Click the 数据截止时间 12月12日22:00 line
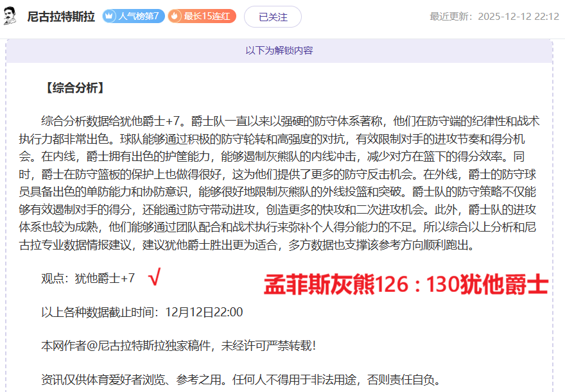Image resolution: width=565 pixels, height=392 pixels. (142, 312)
